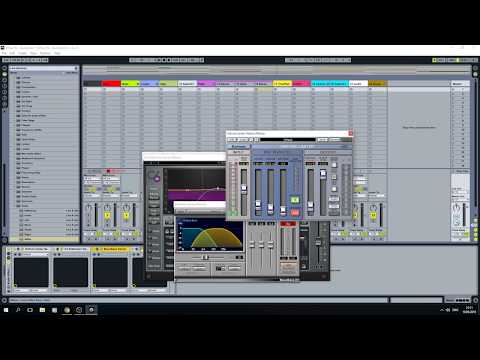Viewport: 480px width, 360px height.
Task: Select the red track header
Action: (x=111, y=83)
